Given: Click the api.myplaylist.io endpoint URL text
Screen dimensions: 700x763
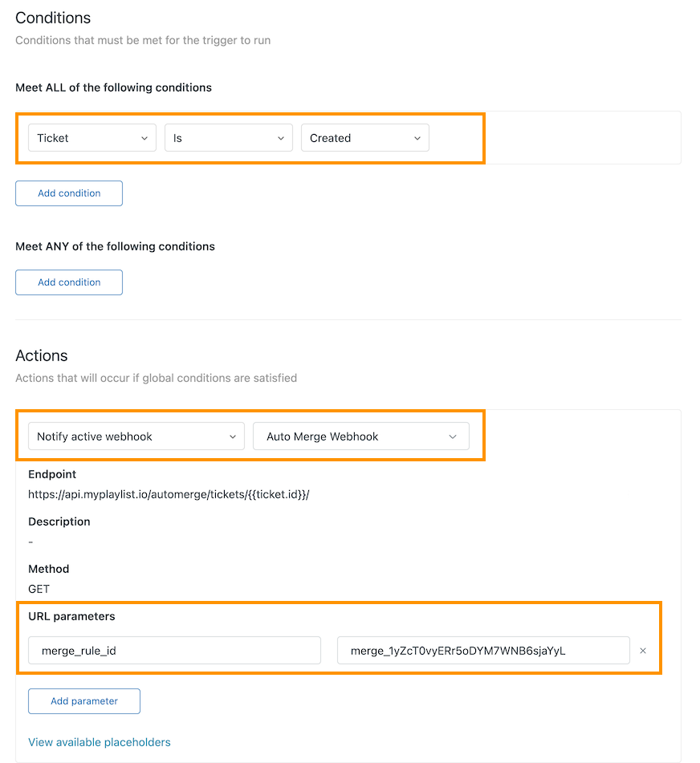Looking at the screenshot, I should tap(169, 495).
